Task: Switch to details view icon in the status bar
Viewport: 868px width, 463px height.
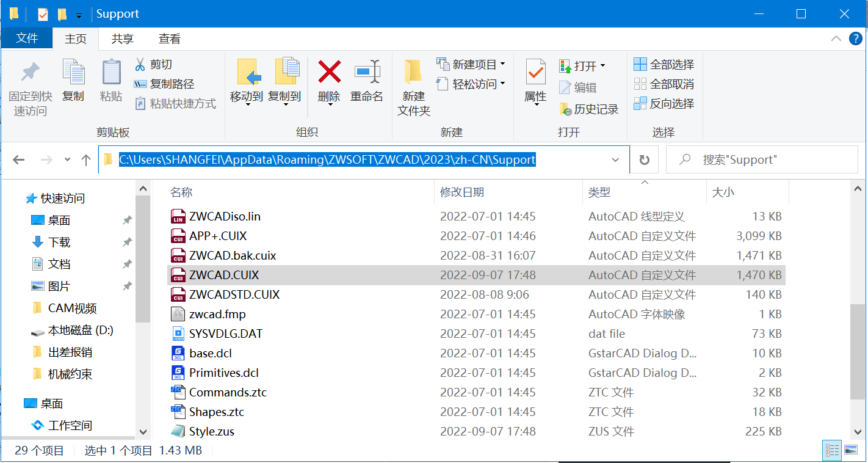Action: point(832,451)
